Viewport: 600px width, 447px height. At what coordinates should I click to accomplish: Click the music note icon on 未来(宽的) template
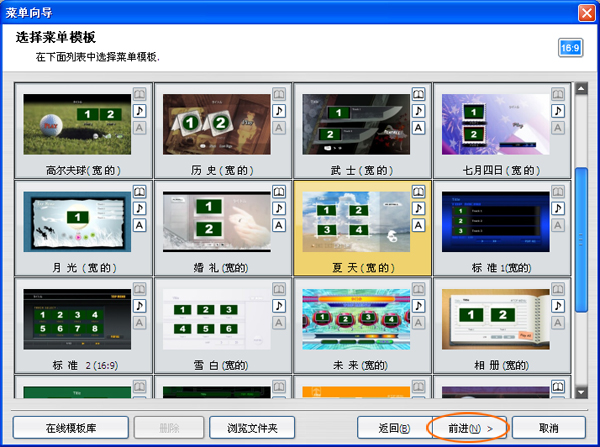coord(419,306)
